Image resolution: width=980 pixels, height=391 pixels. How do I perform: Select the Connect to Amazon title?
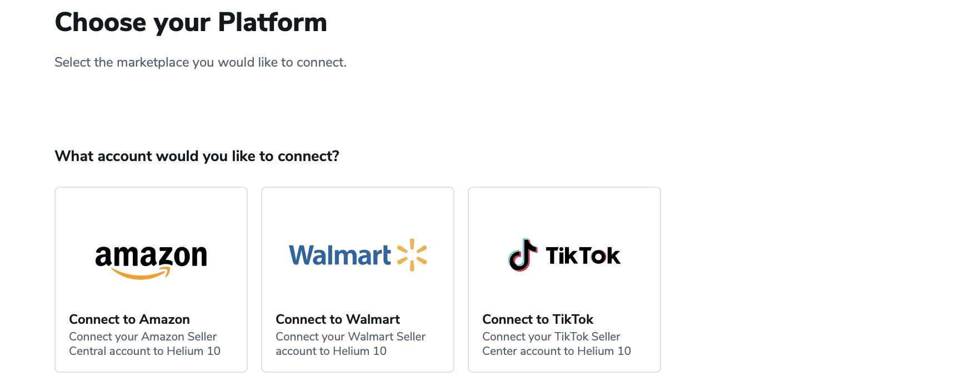(129, 319)
